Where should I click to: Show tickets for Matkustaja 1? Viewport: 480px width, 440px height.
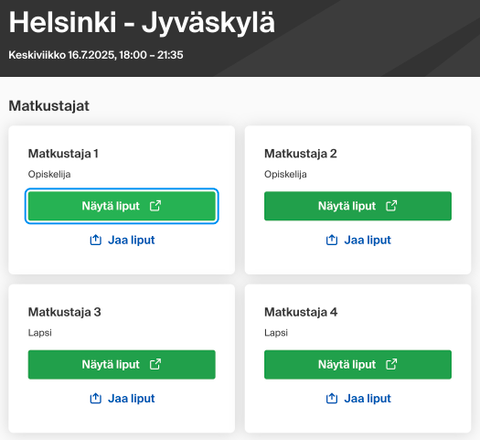(122, 206)
